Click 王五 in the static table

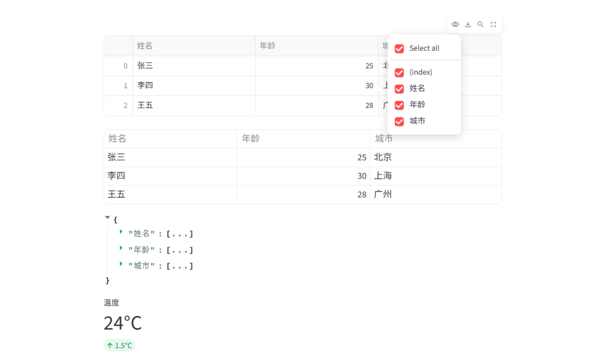click(171, 195)
